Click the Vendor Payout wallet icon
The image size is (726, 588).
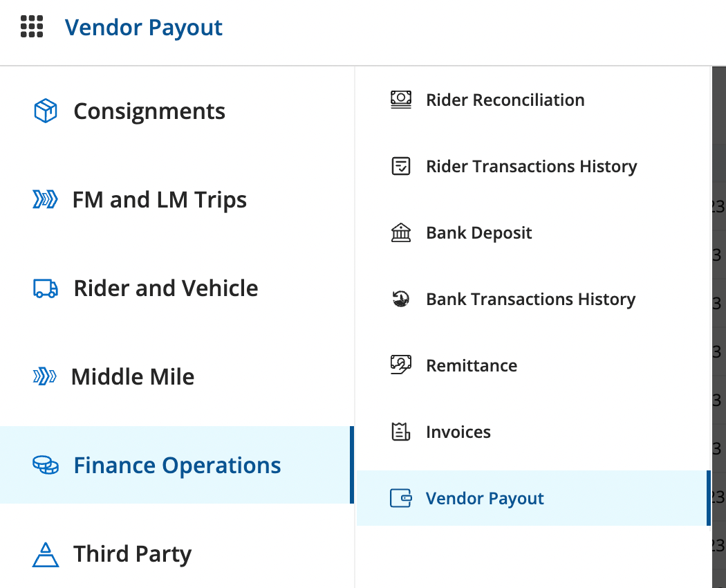[x=401, y=499]
